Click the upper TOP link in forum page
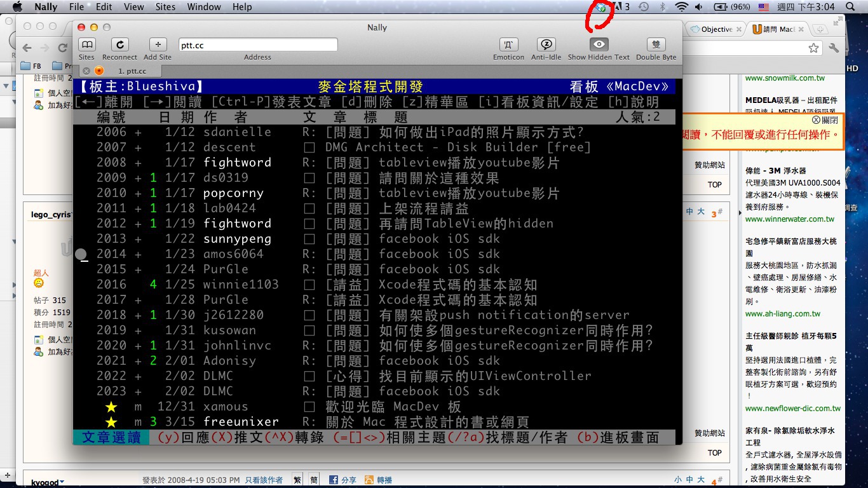 pos(715,184)
